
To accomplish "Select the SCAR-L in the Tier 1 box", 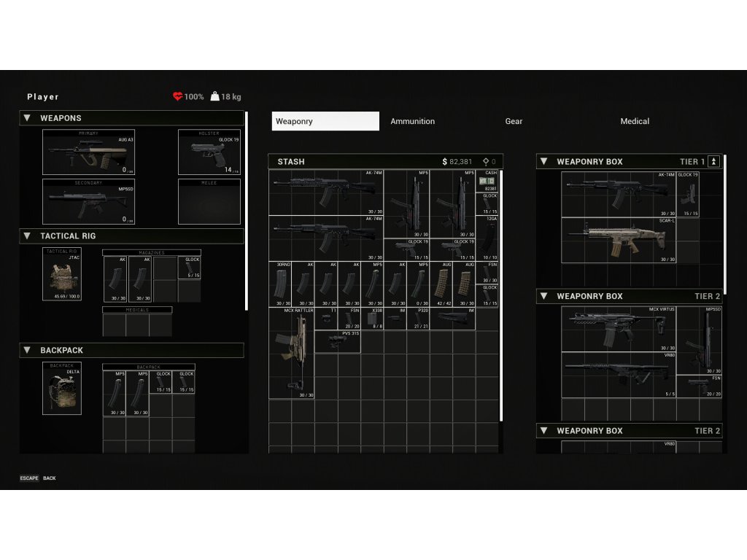I will tap(619, 241).
